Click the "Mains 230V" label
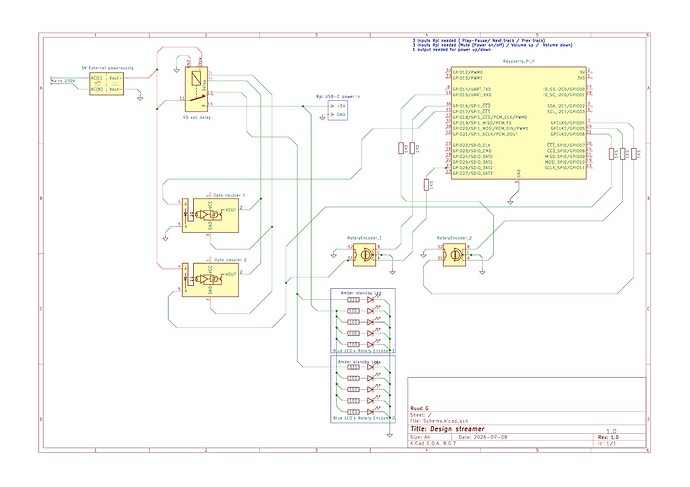The width and height of the screenshot is (690, 487). (x=63, y=81)
